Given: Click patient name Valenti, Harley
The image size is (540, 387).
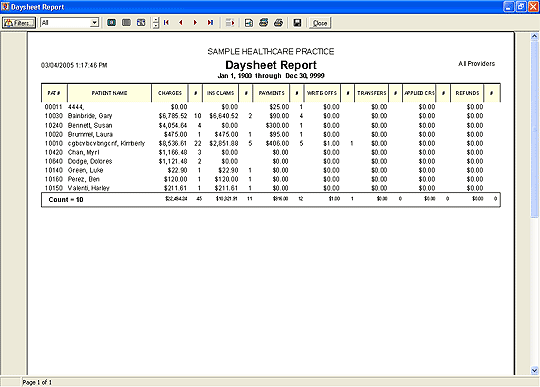Looking at the screenshot, I should click(x=89, y=188).
